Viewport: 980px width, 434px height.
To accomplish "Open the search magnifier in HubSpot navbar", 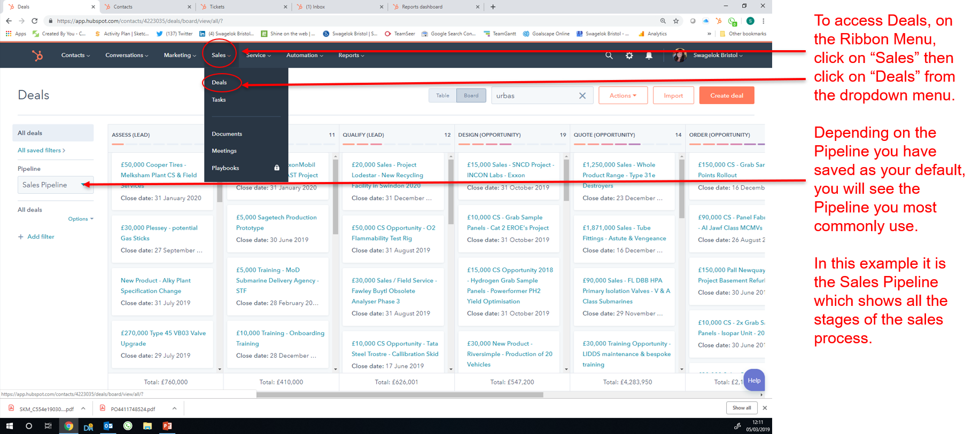I will (609, 56).
